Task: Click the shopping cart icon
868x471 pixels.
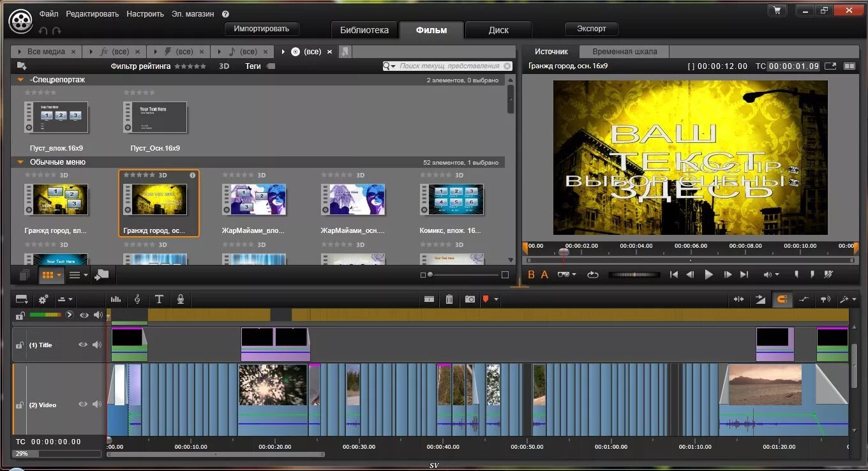Action: click(777, 10)
